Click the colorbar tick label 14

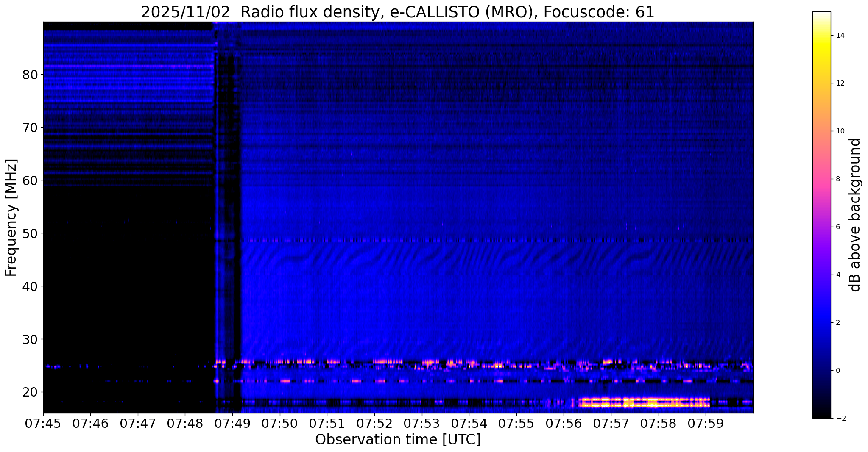[x=840, y=36]
